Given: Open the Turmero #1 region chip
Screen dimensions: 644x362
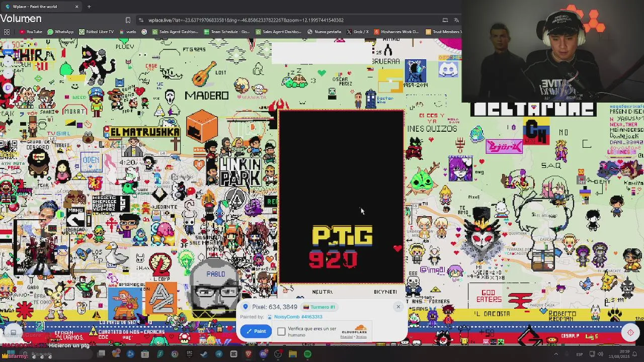Looking at the screenshot, I should [x=319, y=307].
